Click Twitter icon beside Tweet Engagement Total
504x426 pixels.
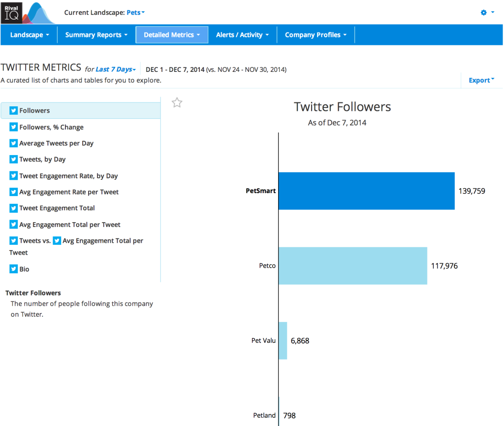tap(13, 208)
